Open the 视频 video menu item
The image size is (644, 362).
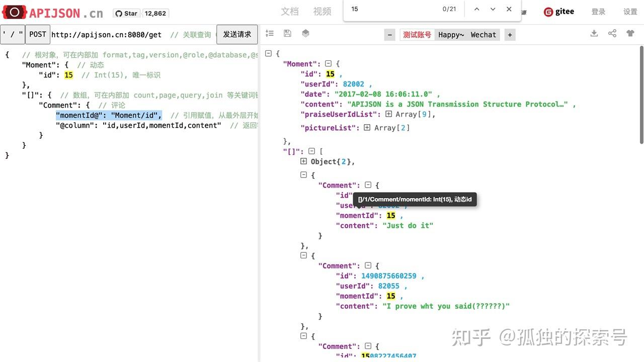(x=322, y=12)
